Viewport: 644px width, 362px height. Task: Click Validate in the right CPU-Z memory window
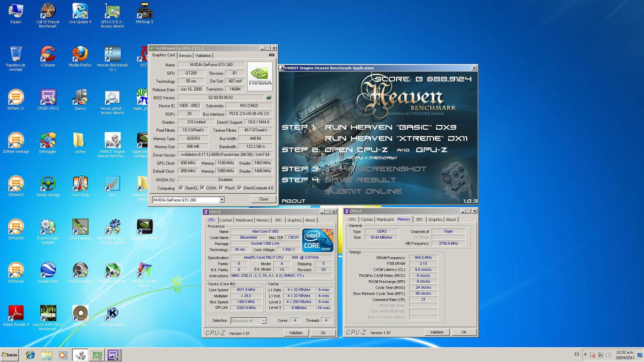tap(437, 332)
